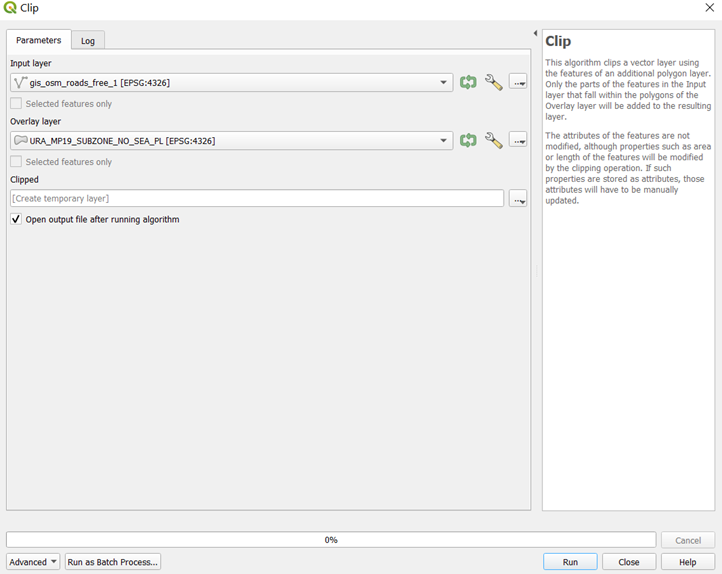Click iterate-over-layer icon for Input layer
Screen dimensions: 722x574
[468, 83]
